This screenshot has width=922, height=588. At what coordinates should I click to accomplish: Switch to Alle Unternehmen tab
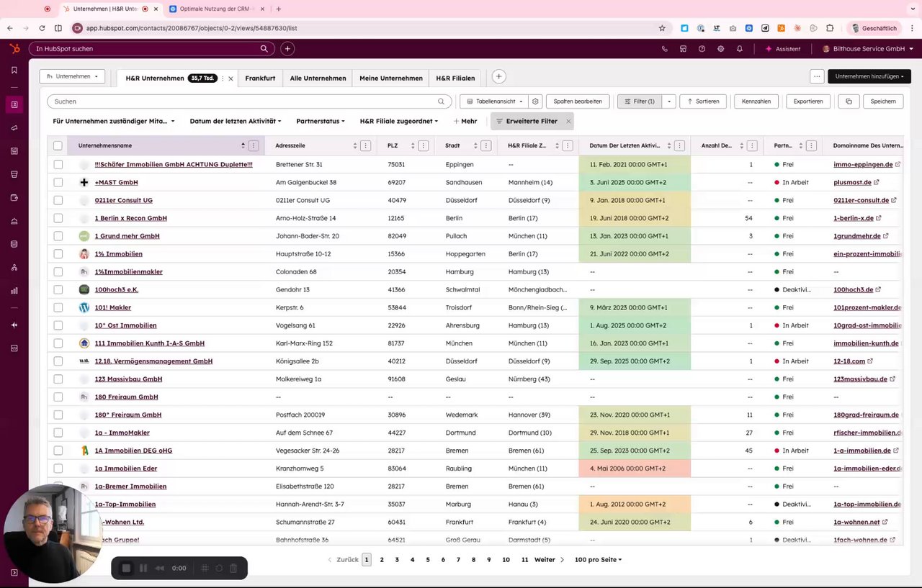[x=318, y=78]
